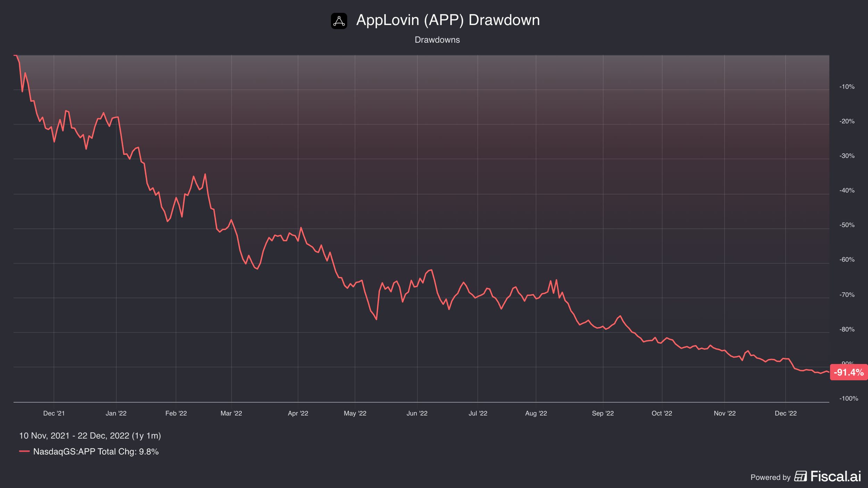Click the "Drawdowns" subtitle
The image size is (868, 488).
(437, 40)
